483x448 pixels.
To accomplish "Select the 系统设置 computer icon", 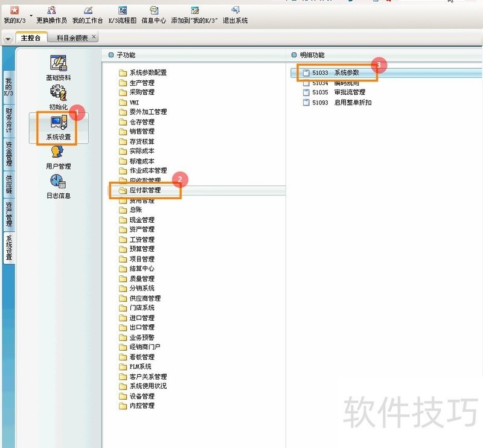I will click(x=59, y=123).
